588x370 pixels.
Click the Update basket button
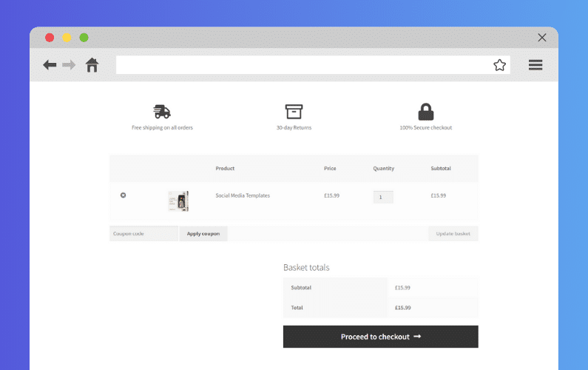click(453, 233)
